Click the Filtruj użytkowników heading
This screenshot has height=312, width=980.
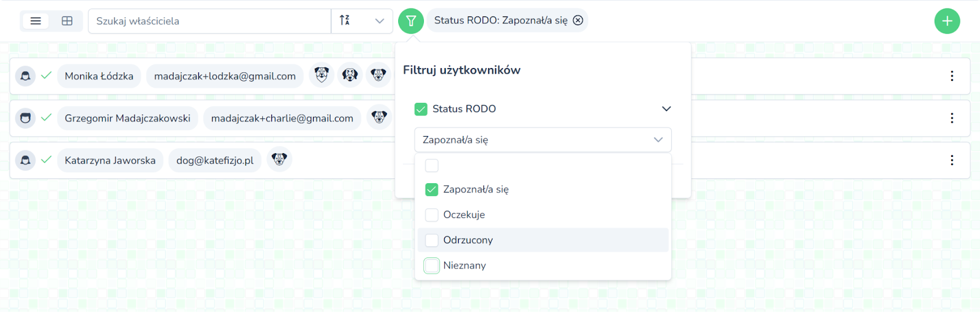(462, 70)
